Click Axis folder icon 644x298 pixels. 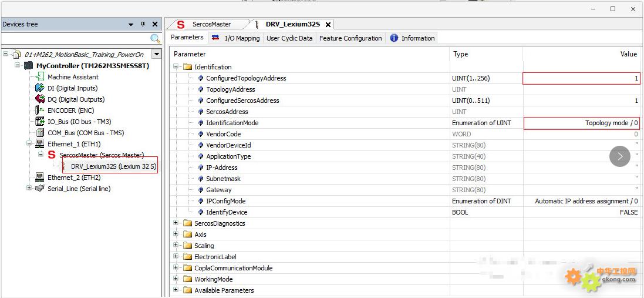pos(188,235)
